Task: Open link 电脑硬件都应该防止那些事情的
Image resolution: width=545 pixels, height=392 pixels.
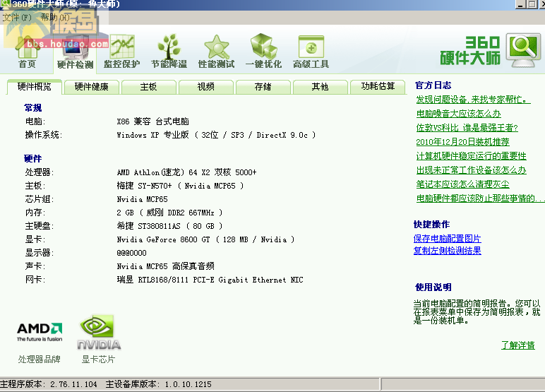Action: (x=480, y=198)
